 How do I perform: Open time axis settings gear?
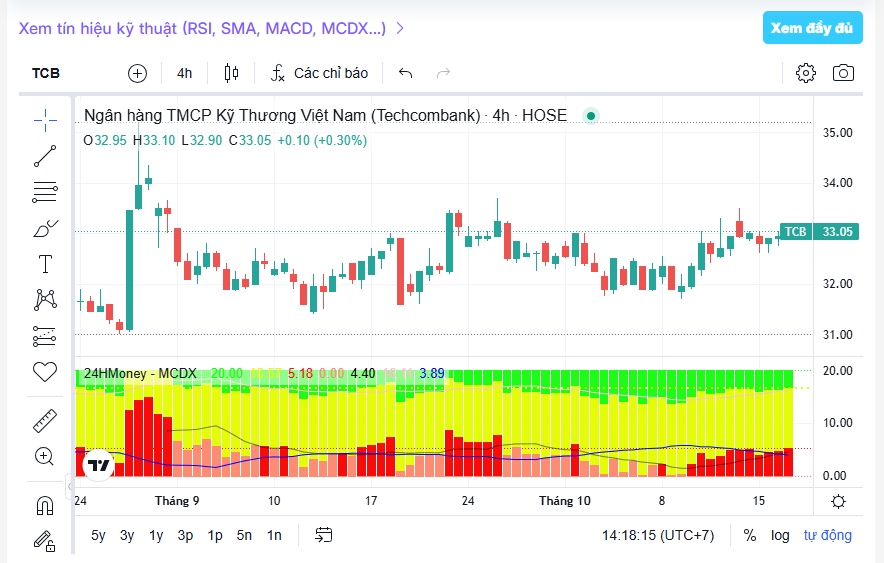pos(838,502)
